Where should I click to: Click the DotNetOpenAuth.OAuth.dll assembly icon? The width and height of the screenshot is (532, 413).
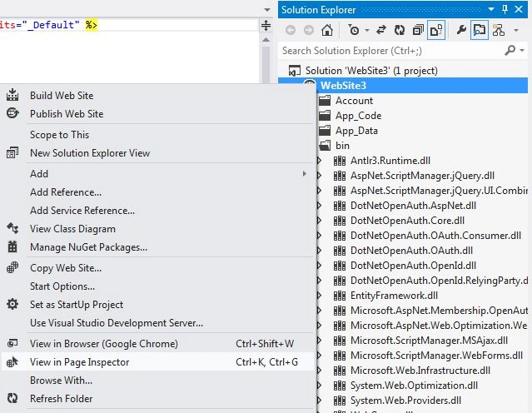[340, 251]
